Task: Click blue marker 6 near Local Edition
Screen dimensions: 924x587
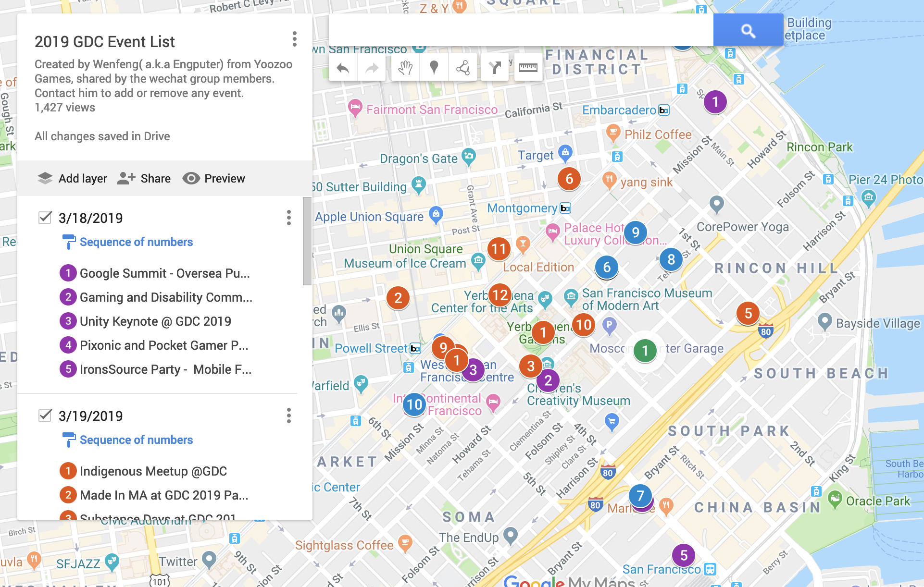Action: pos(607,267)
